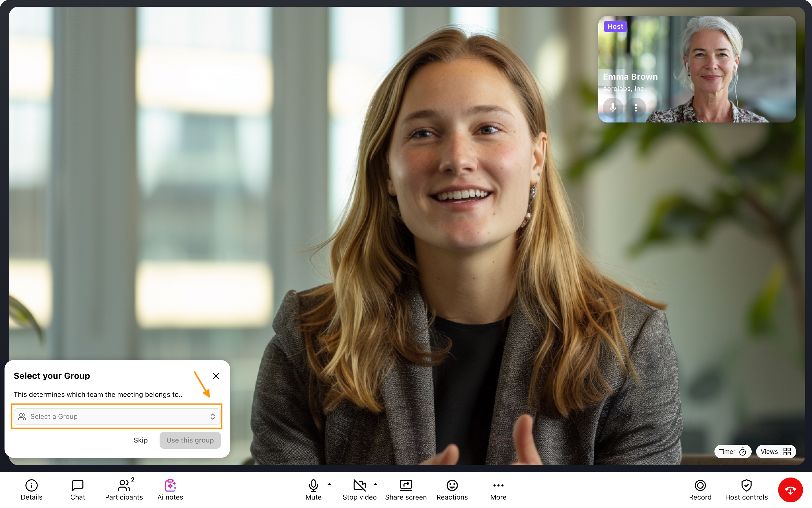Mute the microphone
This screenshot has width=812, height=508.
[x=314, y=490]
